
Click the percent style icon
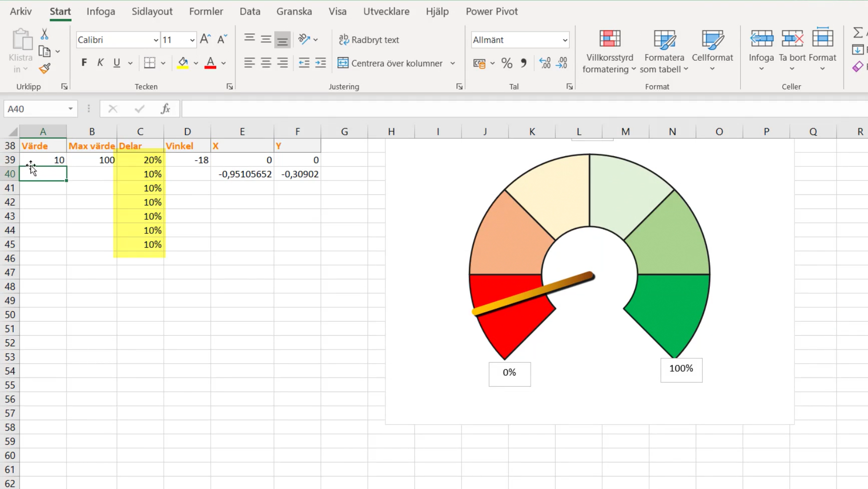507,63
